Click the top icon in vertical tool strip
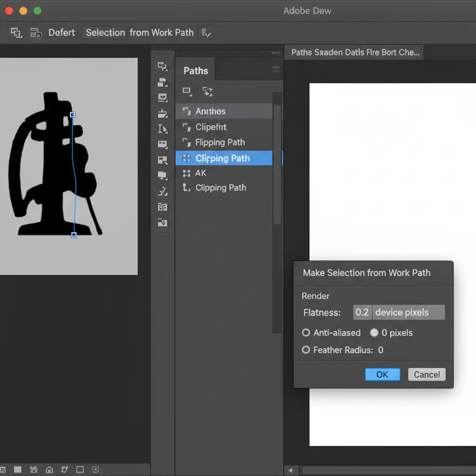 pos(162,66)
